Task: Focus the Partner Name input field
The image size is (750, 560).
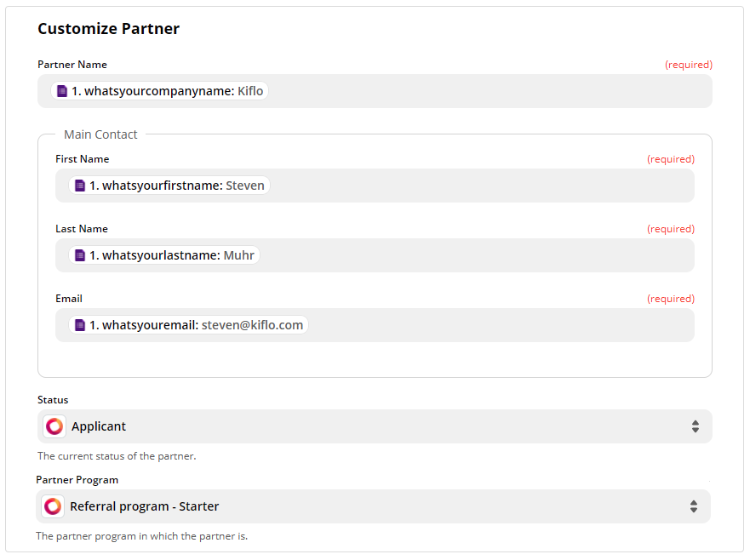Action: (375, 91)
